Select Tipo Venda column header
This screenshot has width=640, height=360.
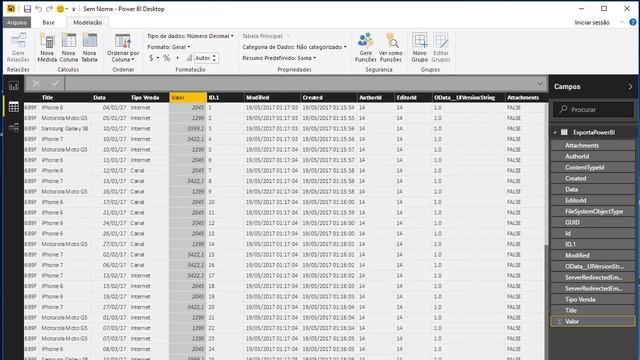[x=149, y=98]
